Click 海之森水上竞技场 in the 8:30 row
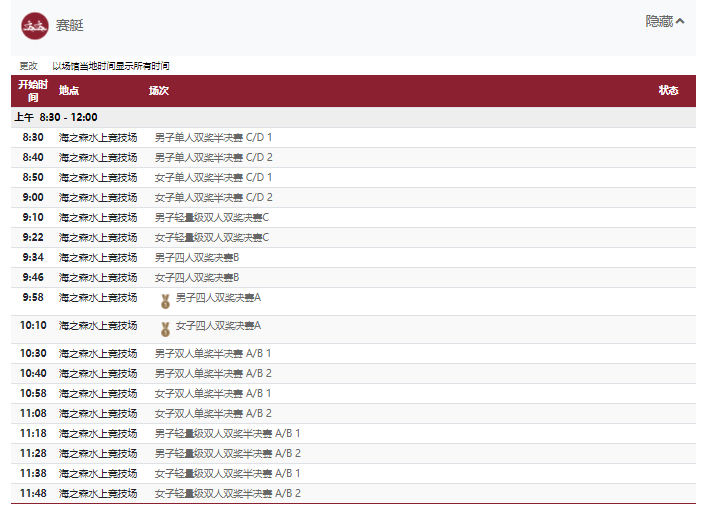This screenshot has height=511, width=709. point(98,137)
